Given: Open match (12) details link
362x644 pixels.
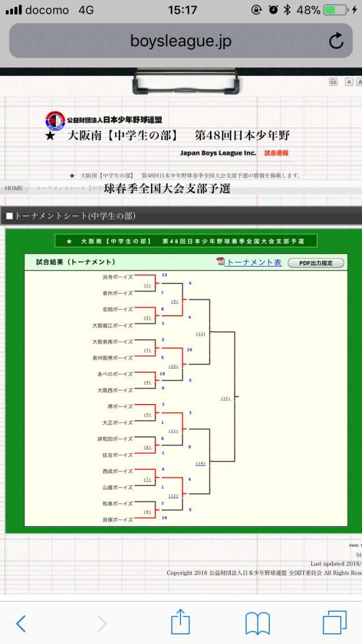Looking at the screenshot, I should 174,496.
